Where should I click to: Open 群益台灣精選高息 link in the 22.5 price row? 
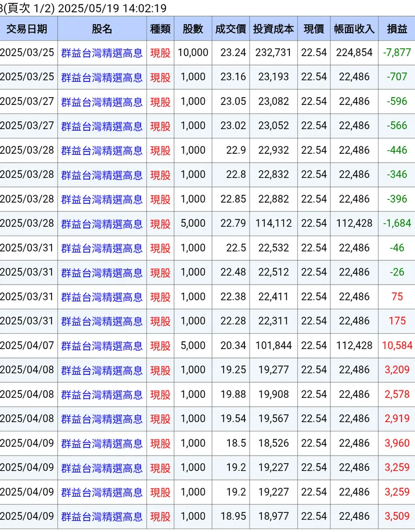tap(102, 249)
